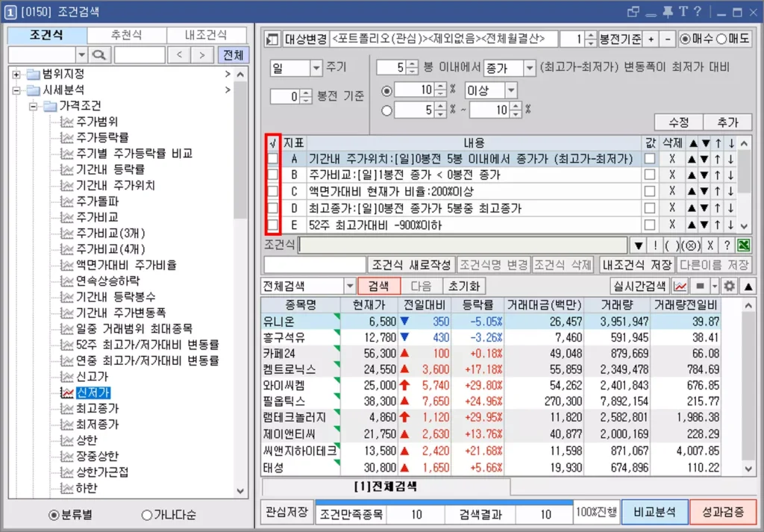
Task: Collapse the 시세분석 tree folder
Action: [16, 90]
